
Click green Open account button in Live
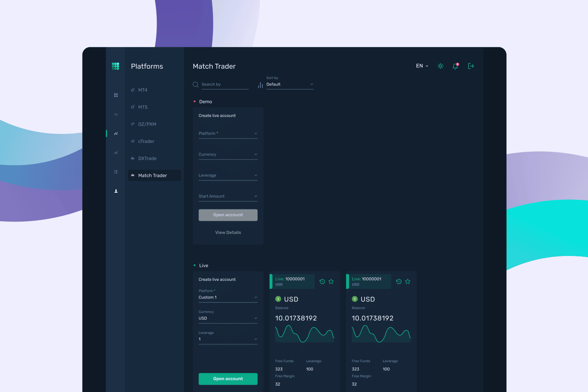point(228,379)
